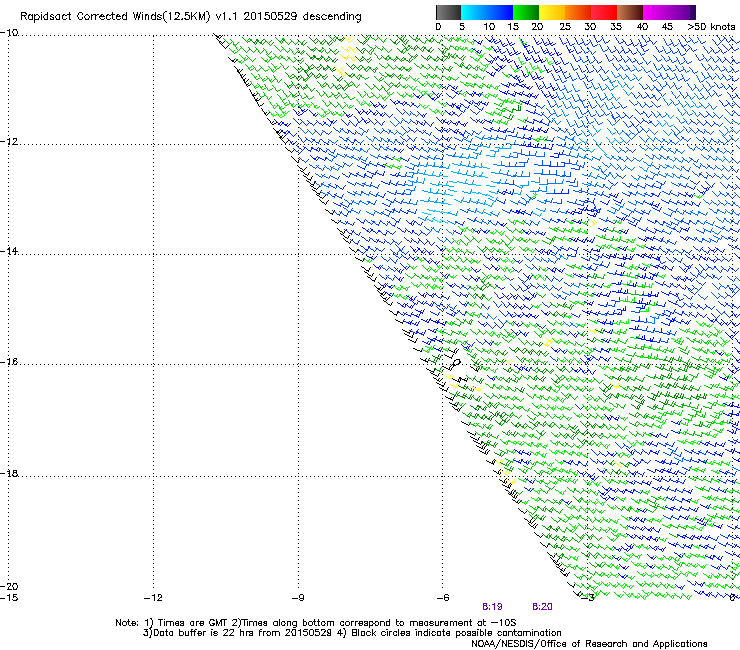Click the '10' label under the color bar
The width and height of the screenshot is (740, 650).
(489, 27)
